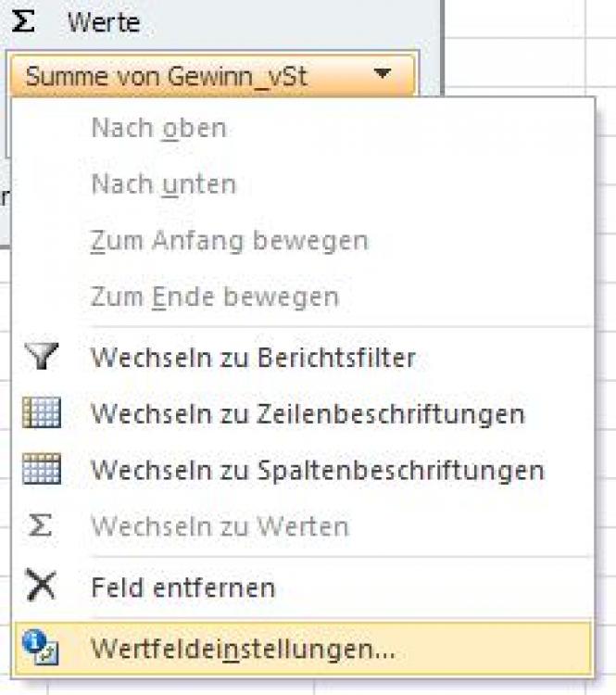
Task: Click the X icon for Feld entfernen
Action: (x=41, y=586)
